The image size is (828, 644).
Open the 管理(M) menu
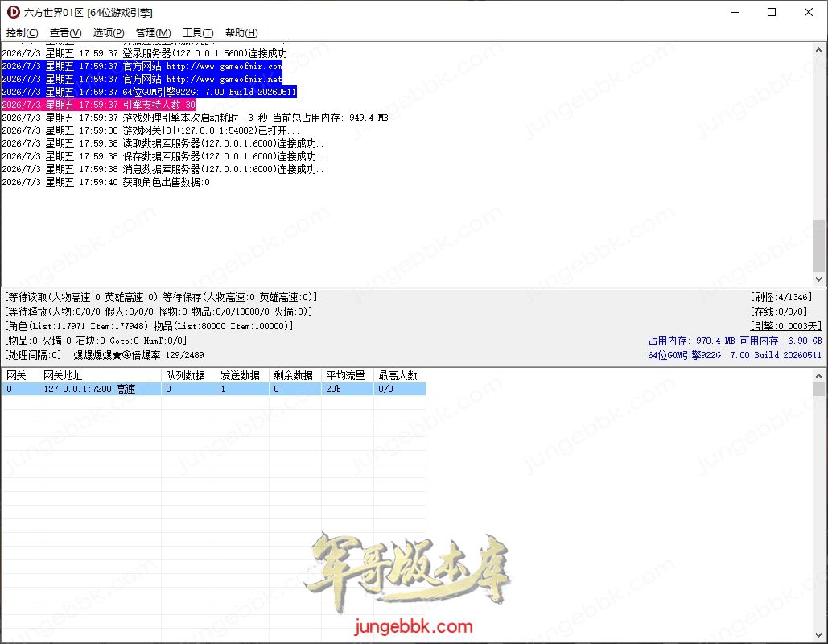click(x=153, y=33)
